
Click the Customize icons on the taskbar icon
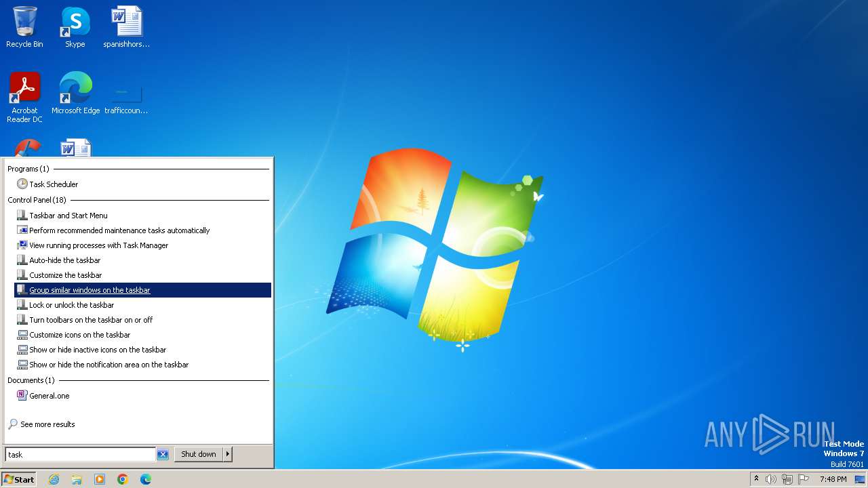[22, 334]
